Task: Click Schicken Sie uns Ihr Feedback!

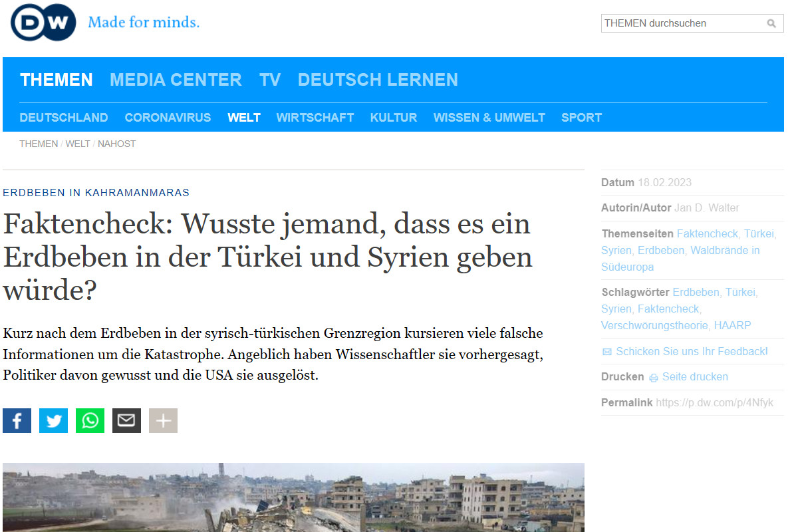Action: [x=692, y=351]
